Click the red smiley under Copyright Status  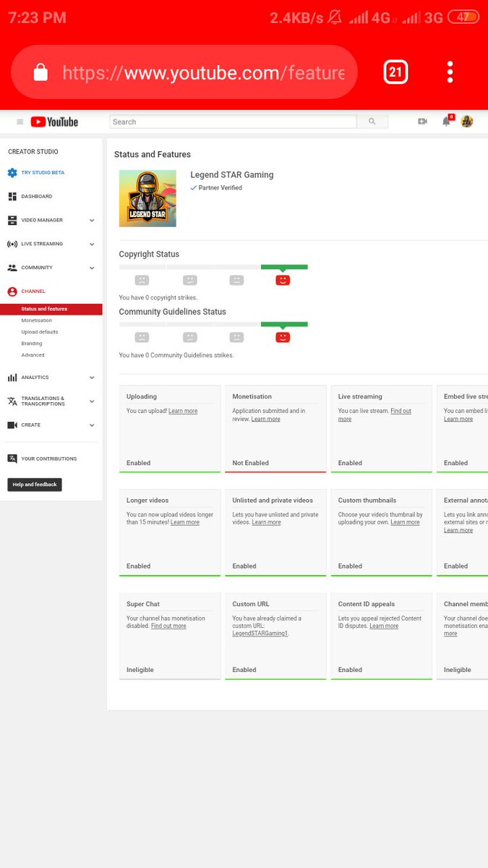coord(283,280)
